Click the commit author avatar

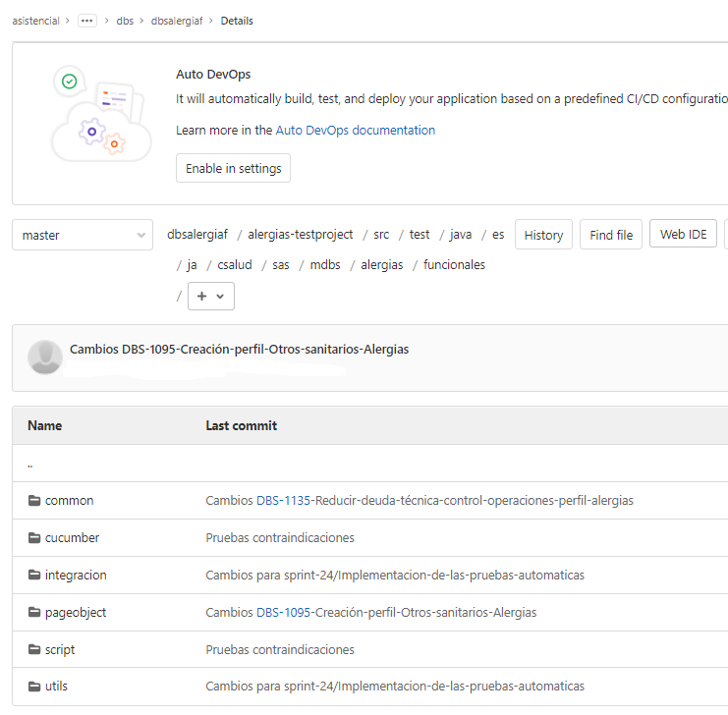pyautogui.click(x=45, y=357)
